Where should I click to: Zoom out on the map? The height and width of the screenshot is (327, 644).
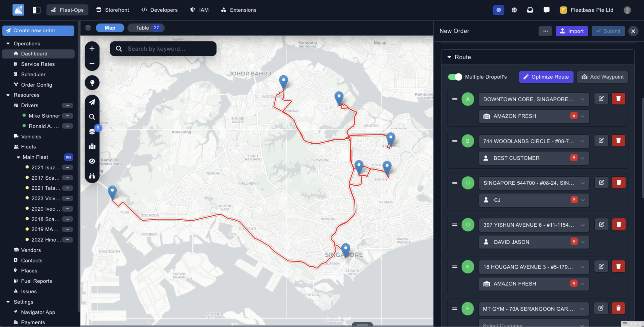92,64
